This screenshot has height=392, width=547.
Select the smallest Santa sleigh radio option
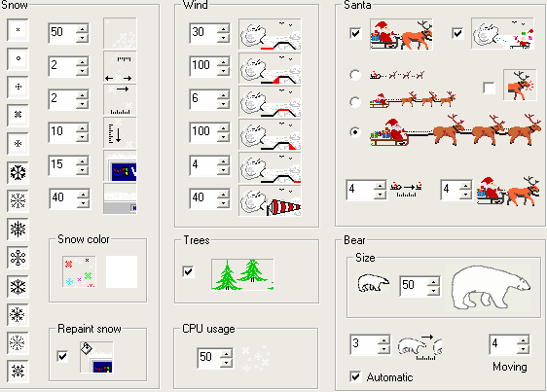(x=355, y=75)
